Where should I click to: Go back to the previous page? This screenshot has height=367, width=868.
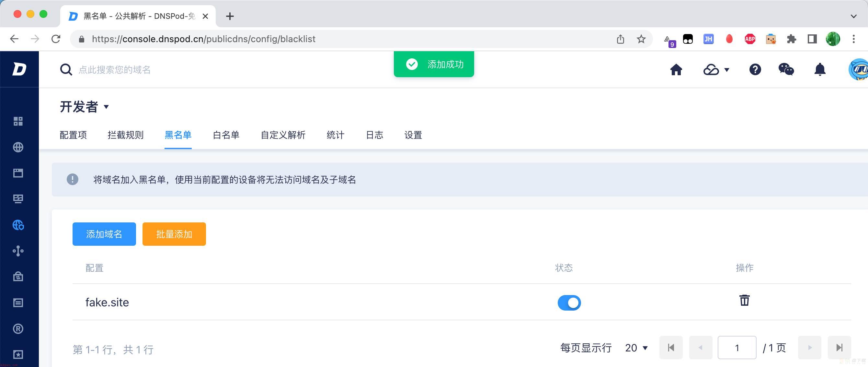14,39
